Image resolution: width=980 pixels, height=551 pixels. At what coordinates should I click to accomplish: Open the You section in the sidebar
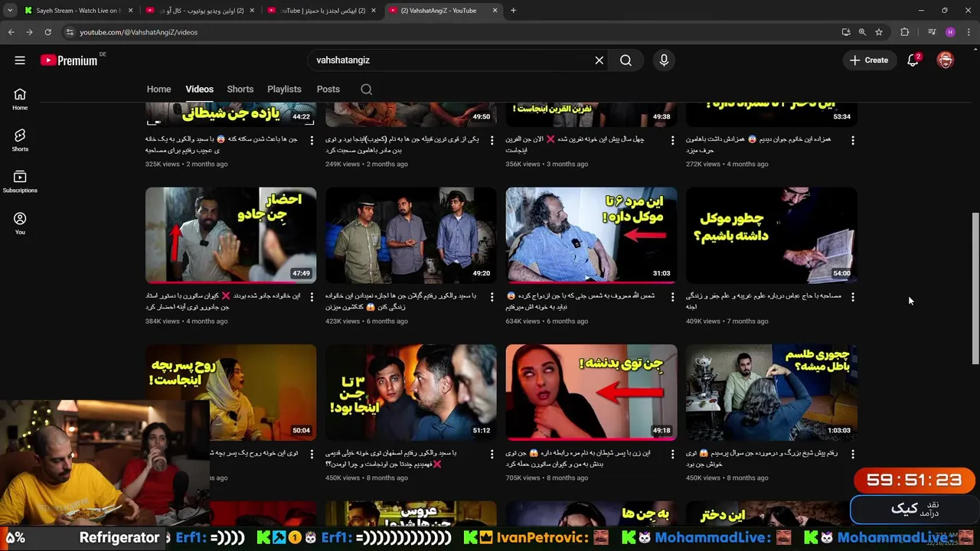(x=20, y=223)
